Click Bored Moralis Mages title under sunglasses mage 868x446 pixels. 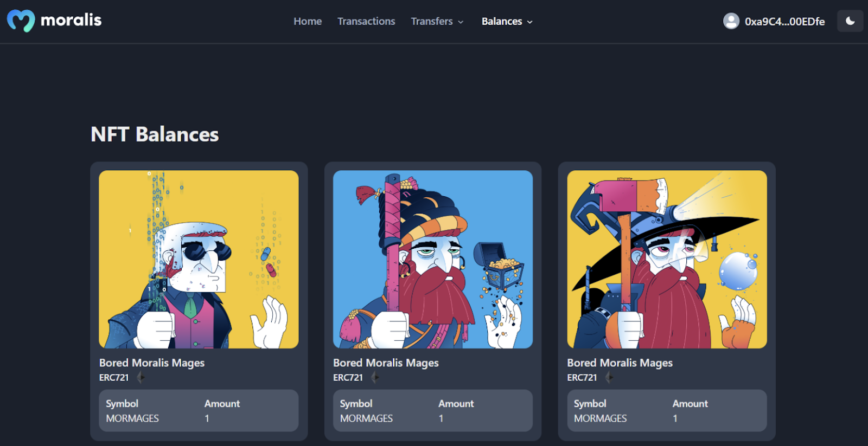point(152,363)
